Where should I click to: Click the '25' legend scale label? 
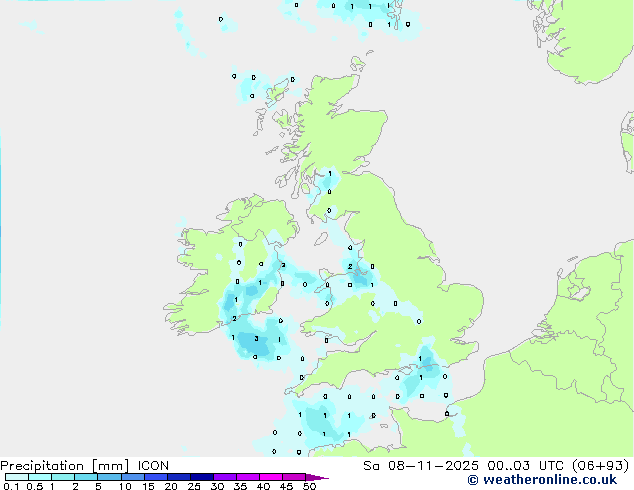coord(194,486)
